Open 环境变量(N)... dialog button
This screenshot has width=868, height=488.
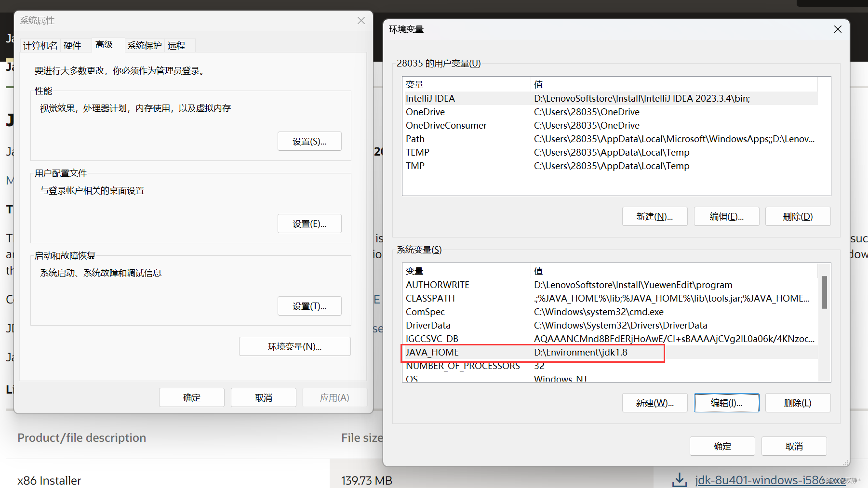(295, 346)
